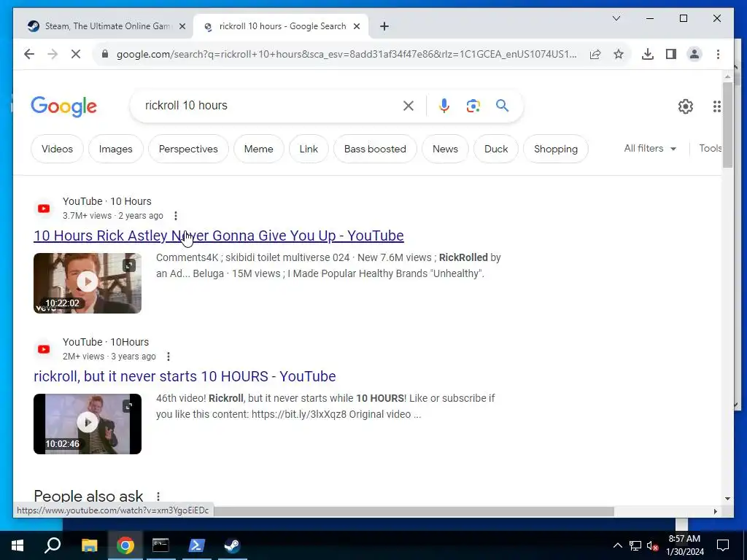
Task: Open Steam from taskbar
Action: [232, 545]
